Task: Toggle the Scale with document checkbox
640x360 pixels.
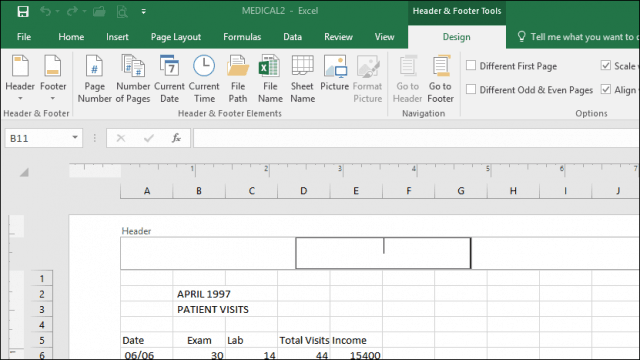Action: pos(606,65)
